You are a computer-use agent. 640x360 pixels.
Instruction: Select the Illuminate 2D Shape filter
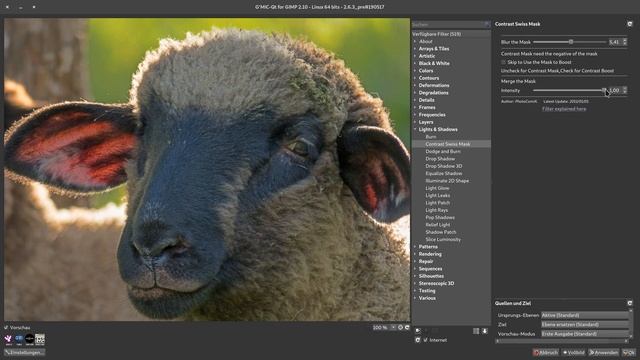[447, 181]
